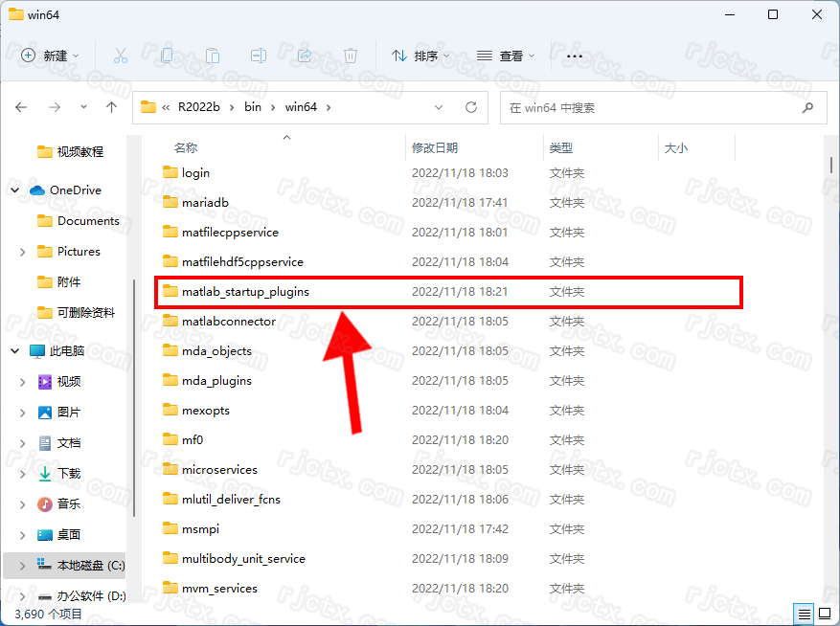Click the R2022b breadcrumb in address bar
This screenshot has width=840, height=626.
click(x=198, y=107)
